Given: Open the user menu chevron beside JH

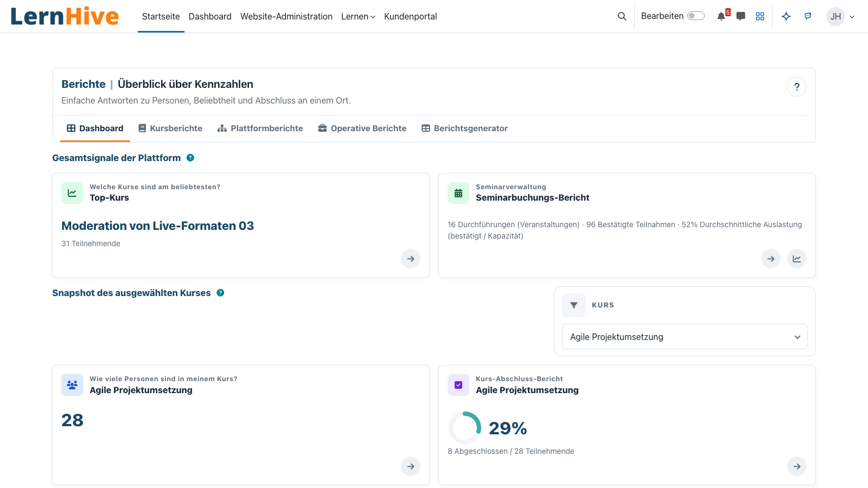Looking at the screenshot, I should click(x=852, y=17).
